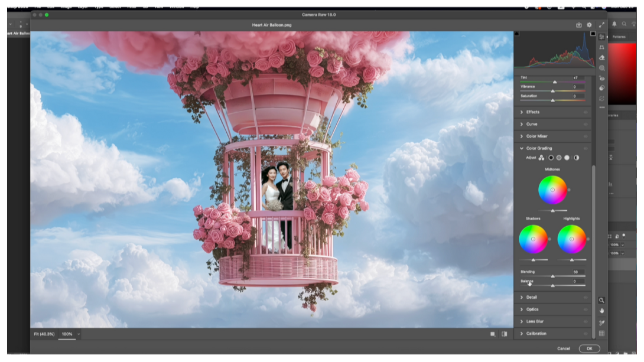Select Global adjust mode half-circle
644x362 pixels.
576,158
